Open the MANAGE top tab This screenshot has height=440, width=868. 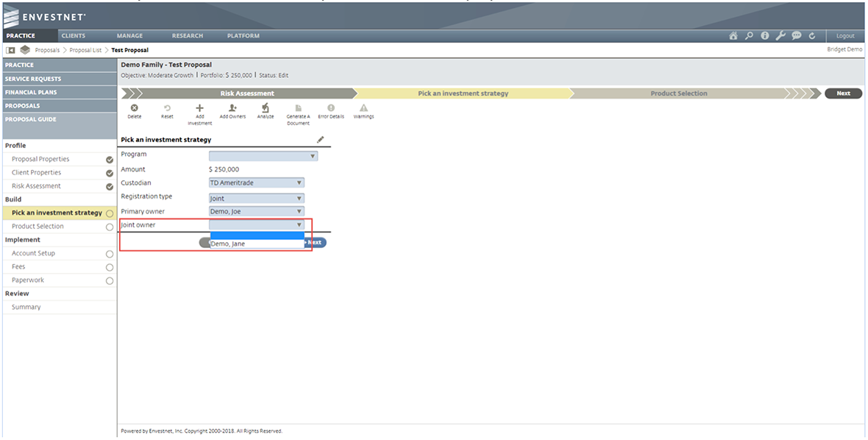(x=129, y=35)
